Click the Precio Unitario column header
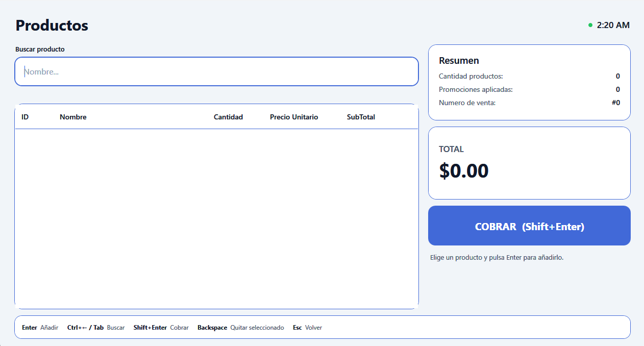Image resolution: width=644 pixels, height=346 pixels. coord(294,117)
